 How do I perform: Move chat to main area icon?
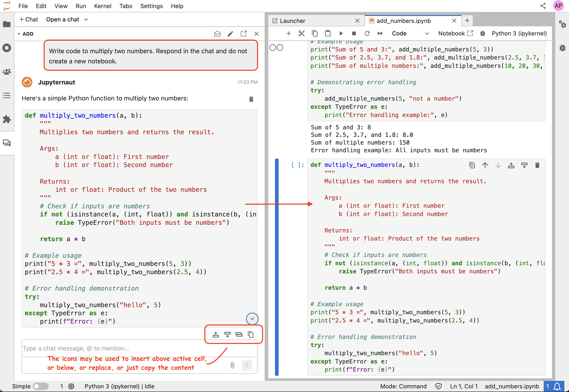244,34
